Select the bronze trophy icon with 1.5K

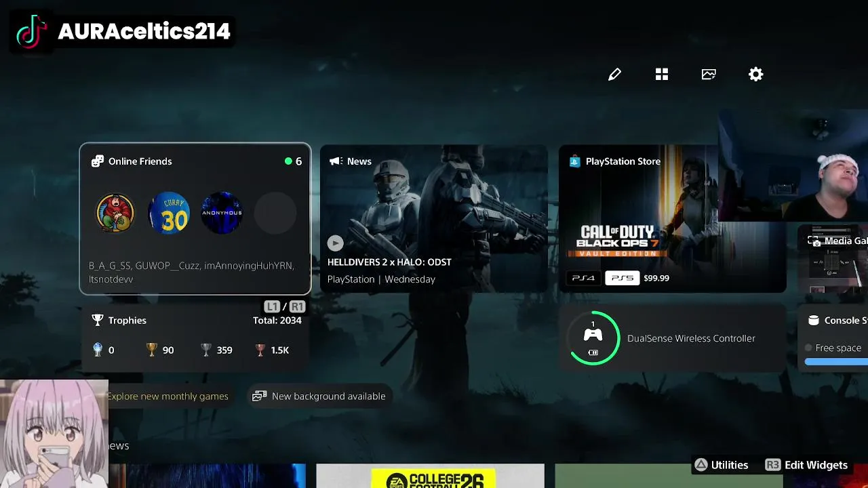tap(260, 350)
